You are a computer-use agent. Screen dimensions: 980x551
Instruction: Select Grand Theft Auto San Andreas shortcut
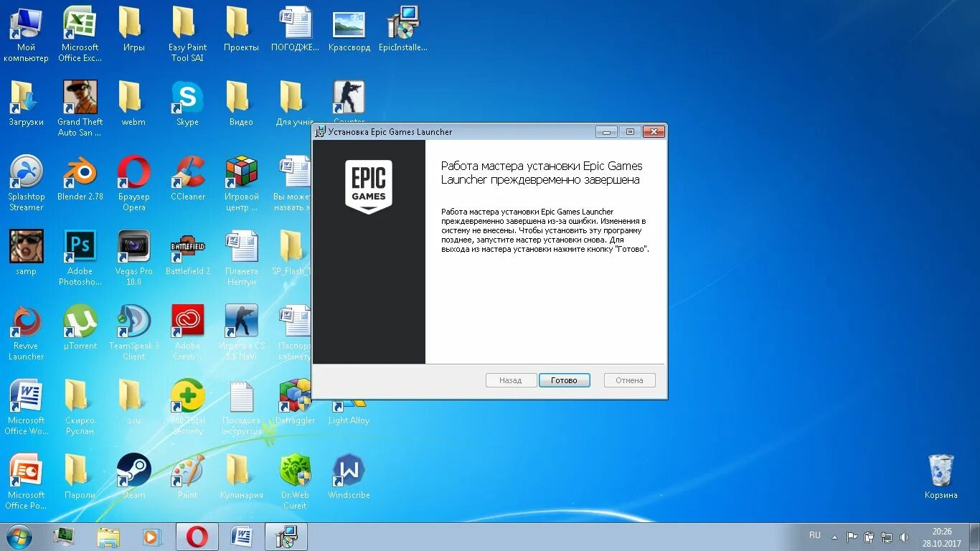[x=80, y=108]
